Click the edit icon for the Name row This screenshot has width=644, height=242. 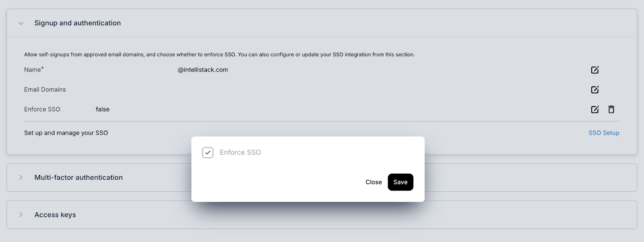[594, 70]
